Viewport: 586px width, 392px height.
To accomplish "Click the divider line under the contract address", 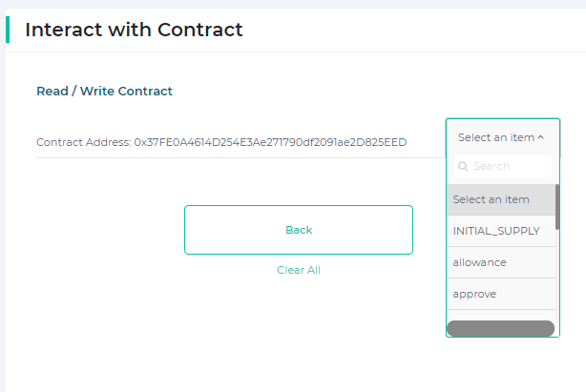I will coord(241,158).
